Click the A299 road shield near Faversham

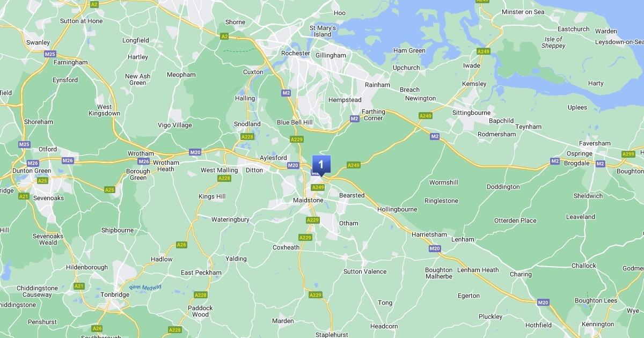pos(628,154)
